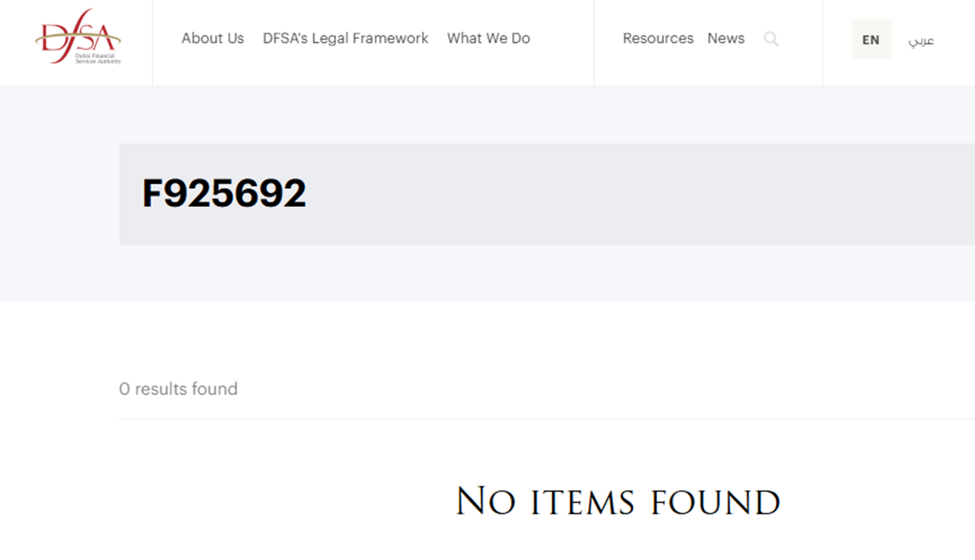The image size is (975, 560).
Task: Click the light banner area above search bar
Action: (487, 115)
